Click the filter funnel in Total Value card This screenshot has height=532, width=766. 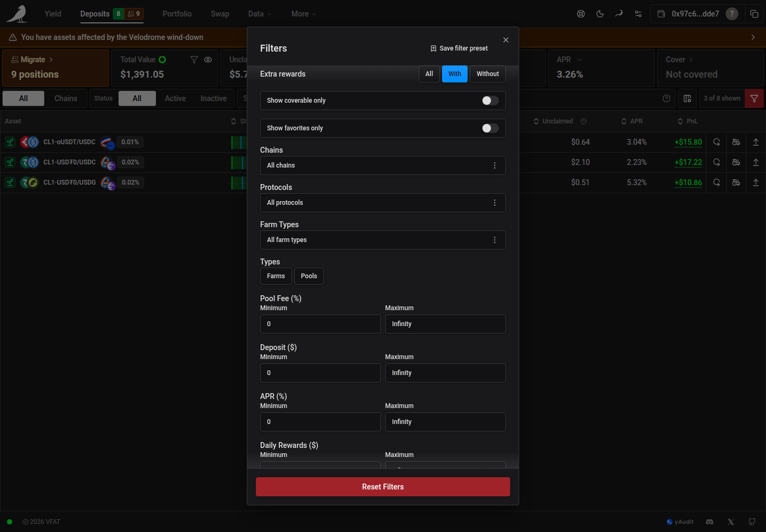194,60
